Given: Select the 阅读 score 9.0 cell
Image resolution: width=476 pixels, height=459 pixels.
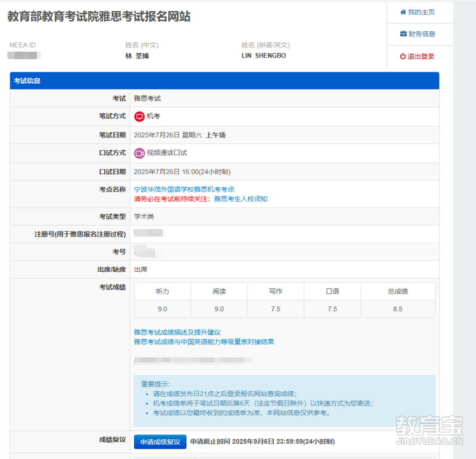Looking at the screenshot, I should [x=219, y=309].
